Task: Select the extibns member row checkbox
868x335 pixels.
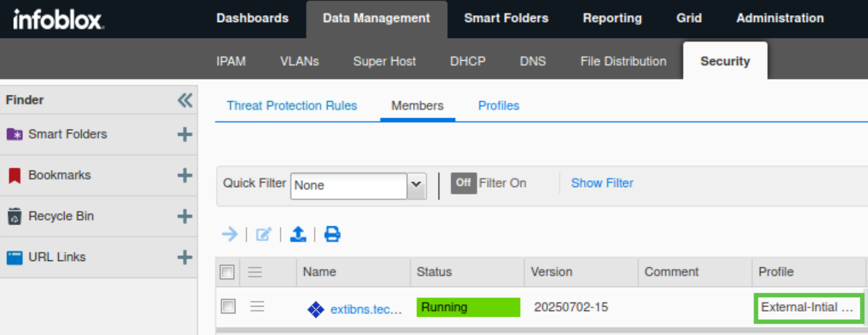Action: 228,307
